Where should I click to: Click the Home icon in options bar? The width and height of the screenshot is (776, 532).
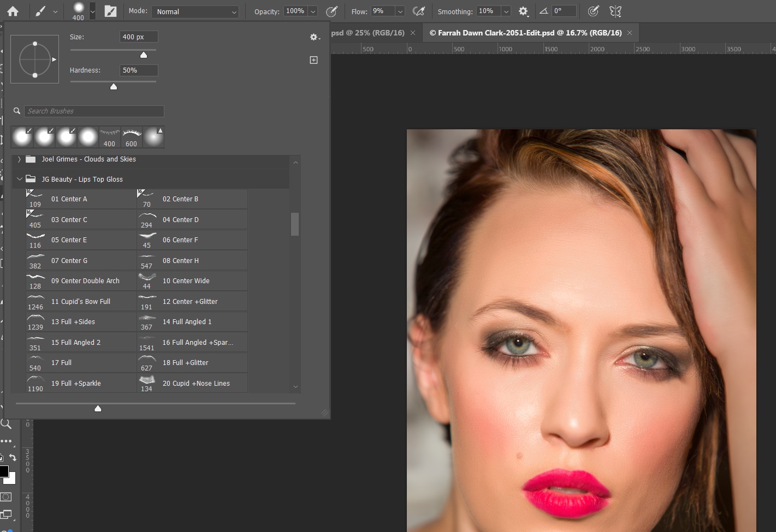[13, 11]
